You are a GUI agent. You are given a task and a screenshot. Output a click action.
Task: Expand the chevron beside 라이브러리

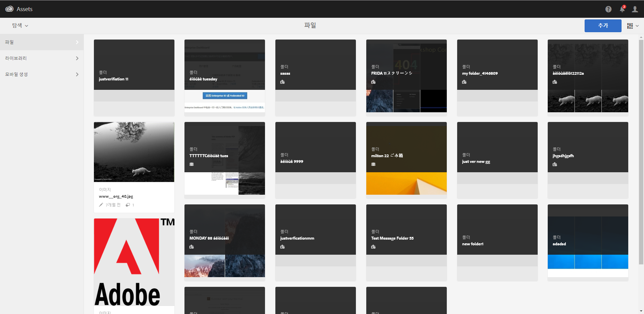pyautogui.click(x=77, y=58)
